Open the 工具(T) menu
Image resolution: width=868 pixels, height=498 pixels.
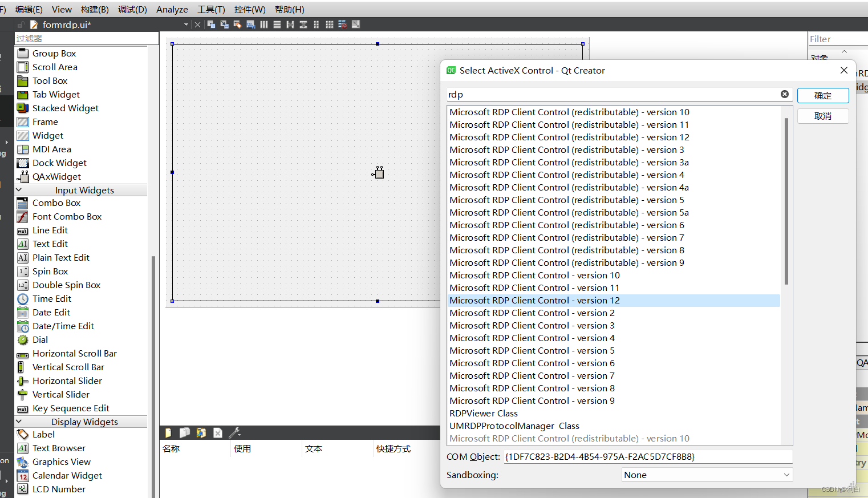pyautogui.click(x=211, y=10)
